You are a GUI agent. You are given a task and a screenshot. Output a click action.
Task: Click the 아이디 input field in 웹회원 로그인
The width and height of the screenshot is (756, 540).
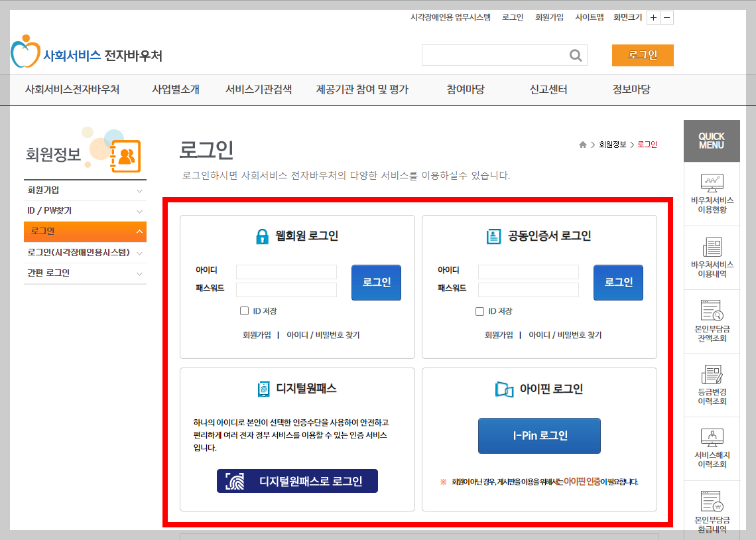286,271
